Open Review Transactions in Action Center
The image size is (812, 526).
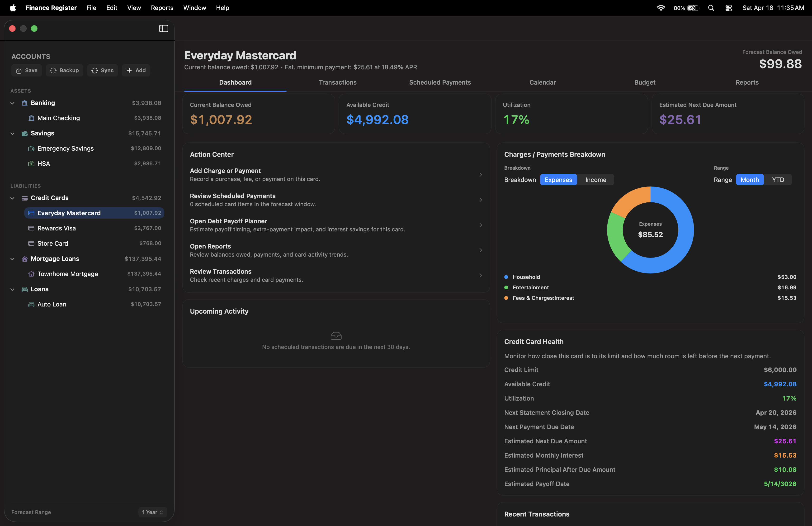(x=336, y=275)
